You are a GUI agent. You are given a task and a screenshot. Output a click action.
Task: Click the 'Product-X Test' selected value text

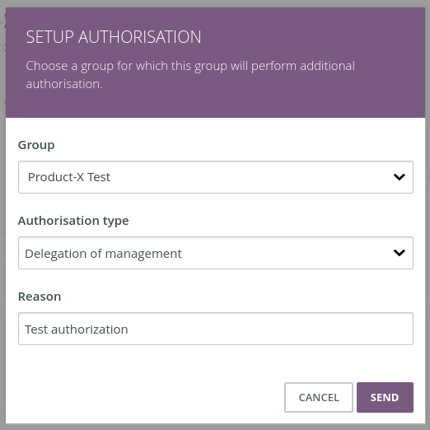(x=69, y=177)
